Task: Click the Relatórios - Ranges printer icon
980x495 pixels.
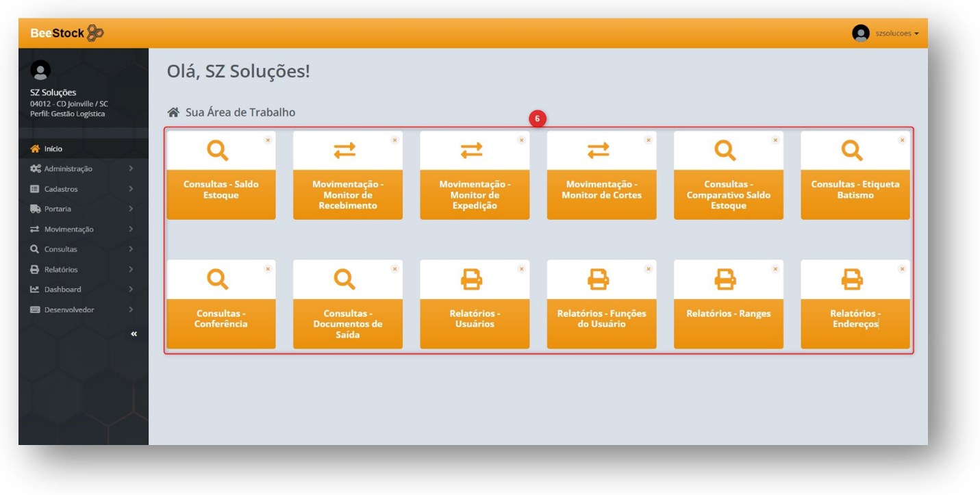Action: (x=725, y=279)
